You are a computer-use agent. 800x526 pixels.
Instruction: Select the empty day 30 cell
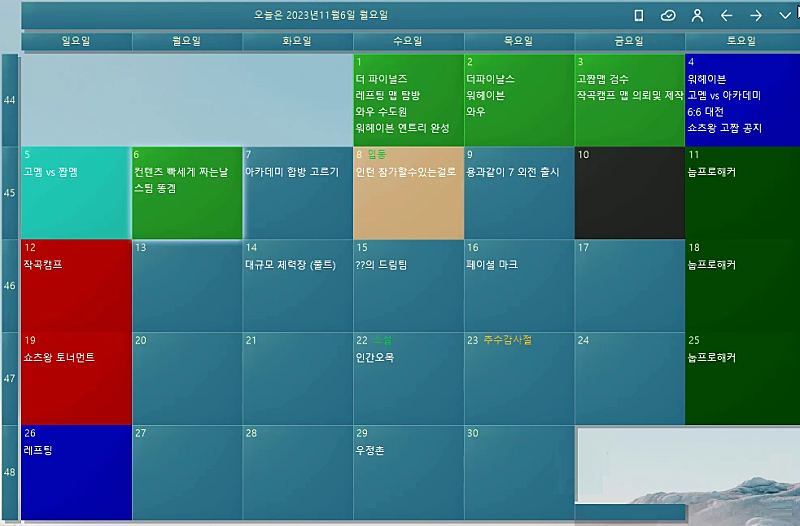[x=519, y=472]
